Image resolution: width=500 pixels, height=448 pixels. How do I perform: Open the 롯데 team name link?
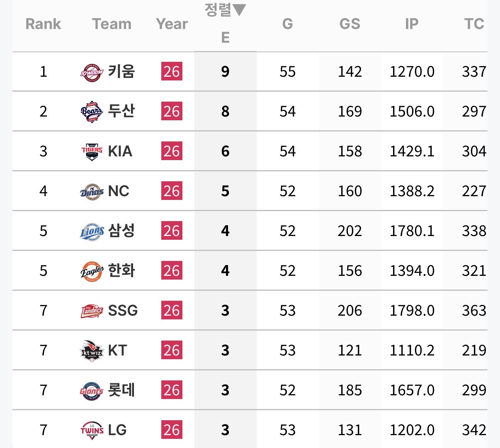[121, 390]
